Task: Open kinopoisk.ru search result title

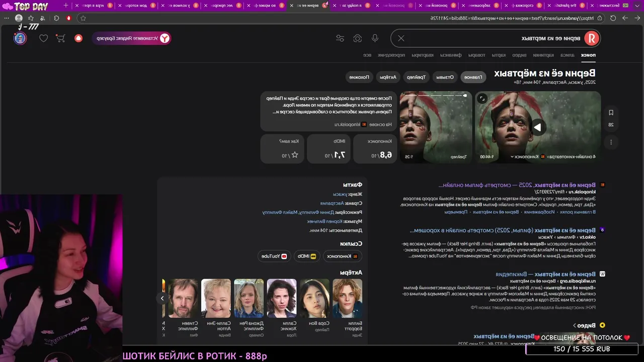Action: point(517,185)
